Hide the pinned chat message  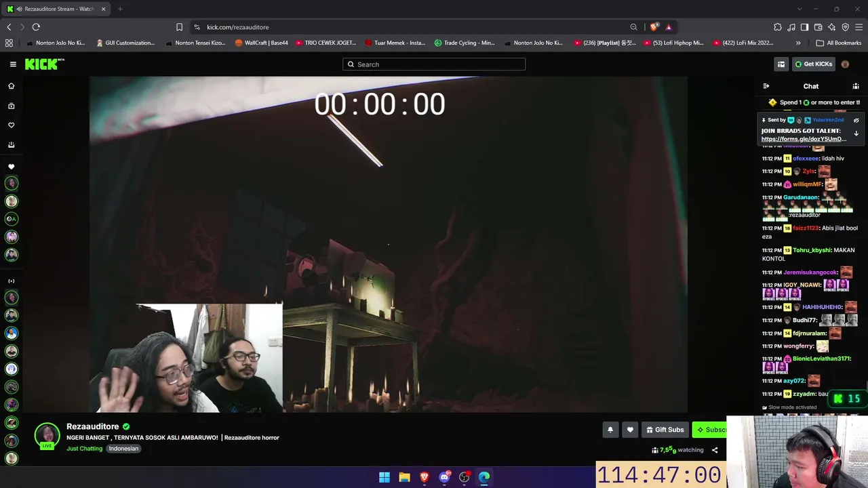(856, 120)
